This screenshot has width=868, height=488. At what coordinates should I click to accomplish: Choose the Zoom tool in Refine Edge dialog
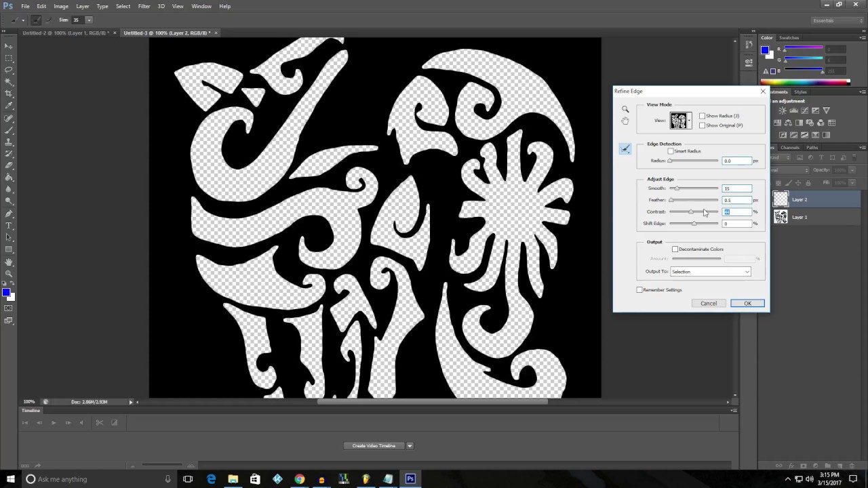coord(625,109)
